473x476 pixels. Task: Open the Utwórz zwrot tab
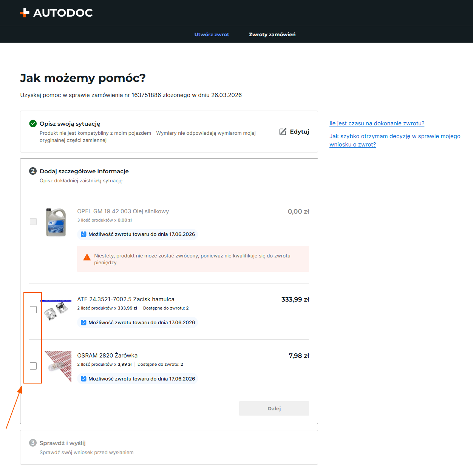(x=212, y=34)
